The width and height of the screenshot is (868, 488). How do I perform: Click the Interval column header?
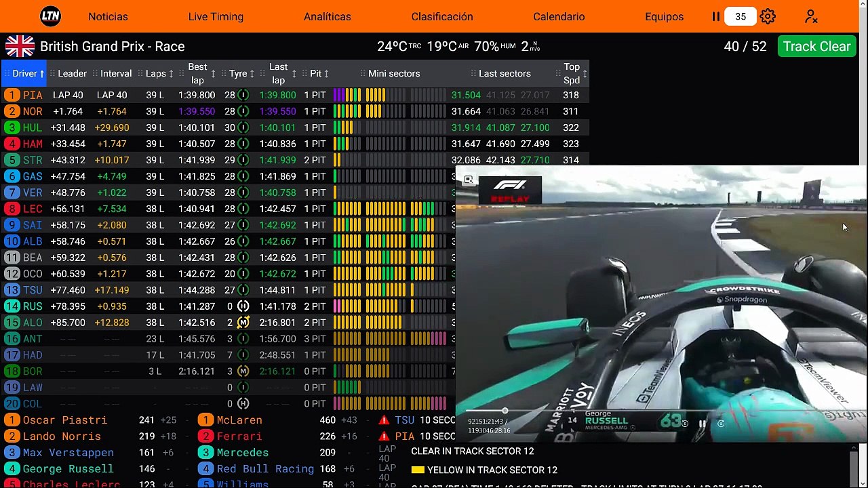pos(116,73)
